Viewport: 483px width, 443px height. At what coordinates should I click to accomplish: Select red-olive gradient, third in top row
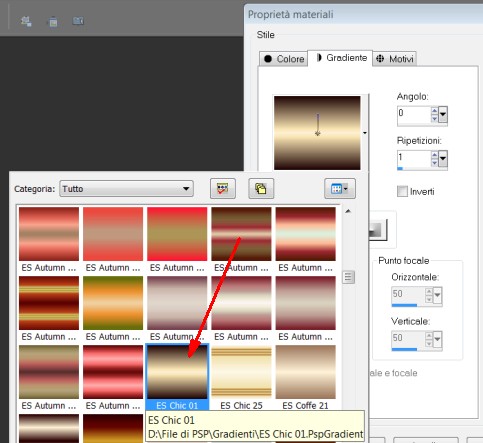point(177,234)
